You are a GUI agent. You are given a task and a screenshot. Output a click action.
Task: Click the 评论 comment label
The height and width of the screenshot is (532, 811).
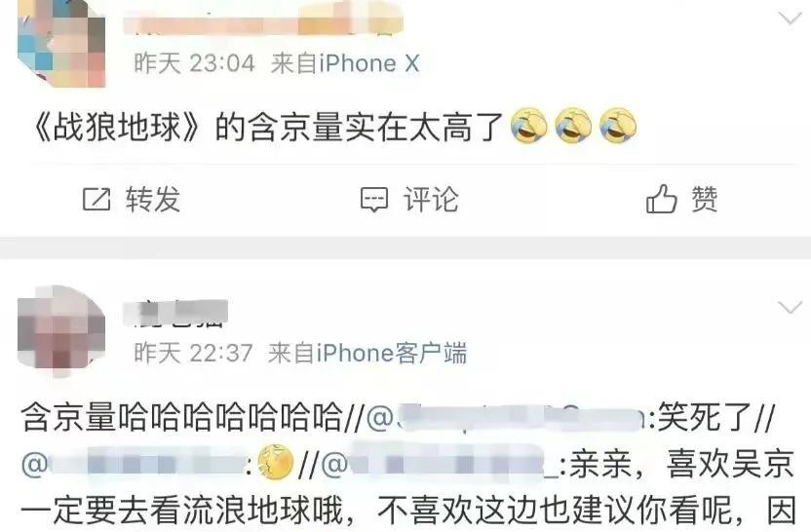(x=431, y=199)
